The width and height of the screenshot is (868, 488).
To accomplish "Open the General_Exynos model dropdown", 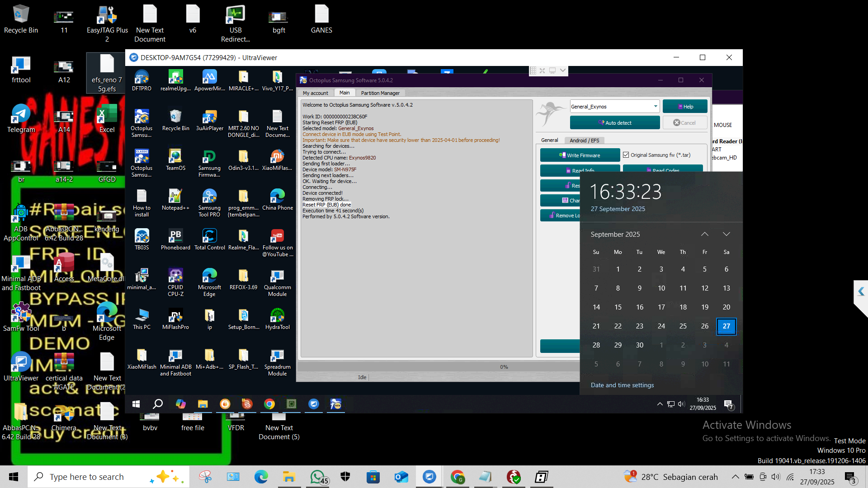I will click(x=655, y=107).
